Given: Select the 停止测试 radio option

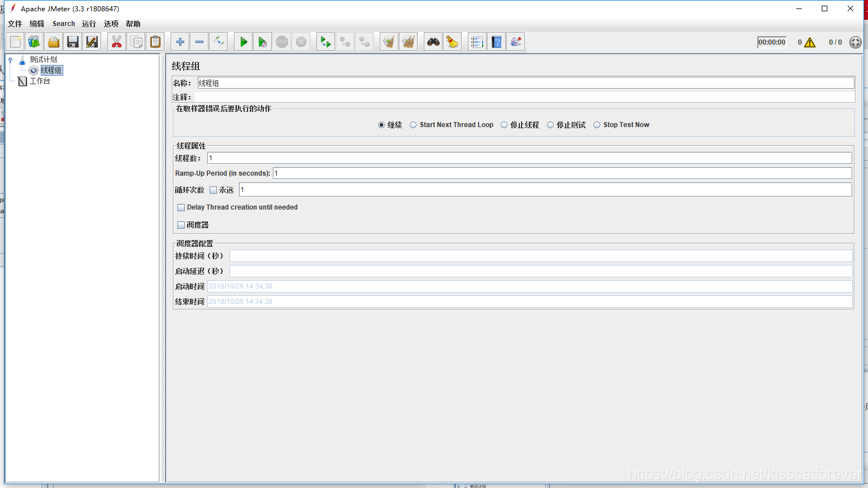Looking at the screenshot, I should pyautogui.click(x=566, y=125).
